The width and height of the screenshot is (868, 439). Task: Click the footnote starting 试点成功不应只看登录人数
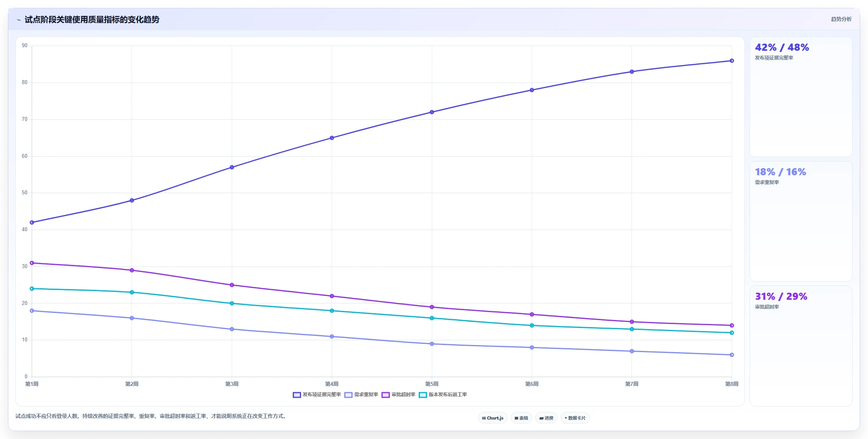coord(151,416)
